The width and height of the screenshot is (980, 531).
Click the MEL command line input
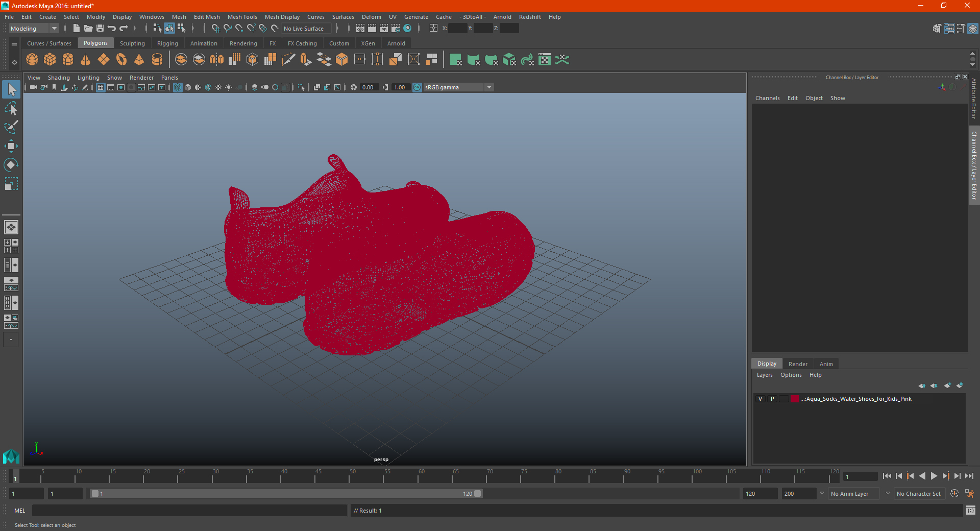(189, 510)
